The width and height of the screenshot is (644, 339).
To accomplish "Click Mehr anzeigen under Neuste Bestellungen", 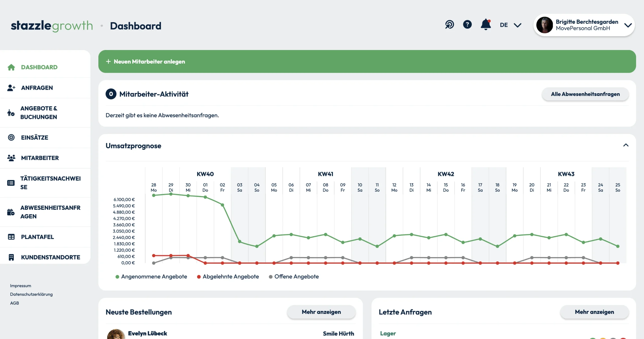I will tap(321, 312).
